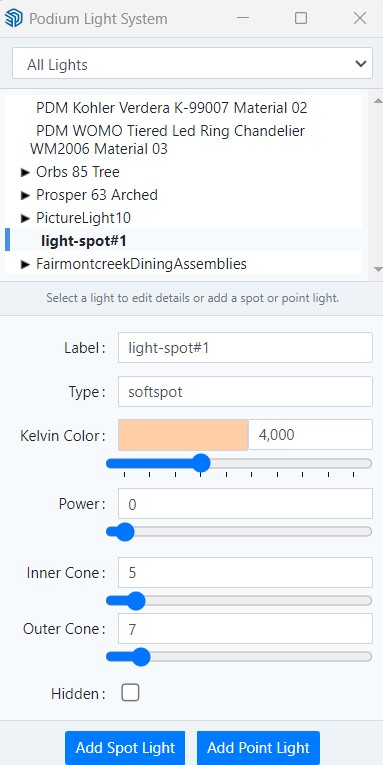Open the All Lights dropdown
This screenshot has height=765, width=383.
(x=192, y=63)
